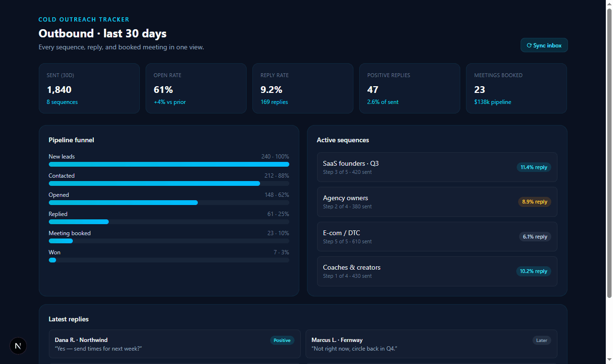Click the Outbound · last 30 days title
The image size is (613, 364).
click(x=102, y=34)
